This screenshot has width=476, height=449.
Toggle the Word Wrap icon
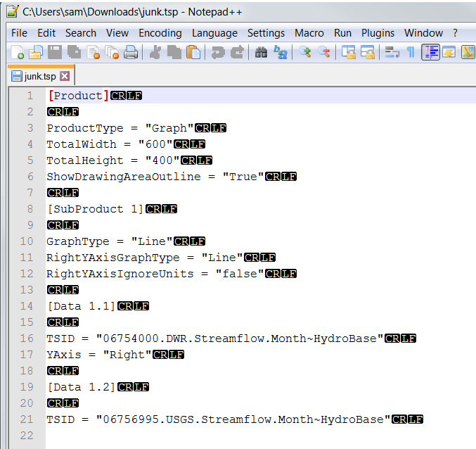pyautogui.click(x=392, y=52)
